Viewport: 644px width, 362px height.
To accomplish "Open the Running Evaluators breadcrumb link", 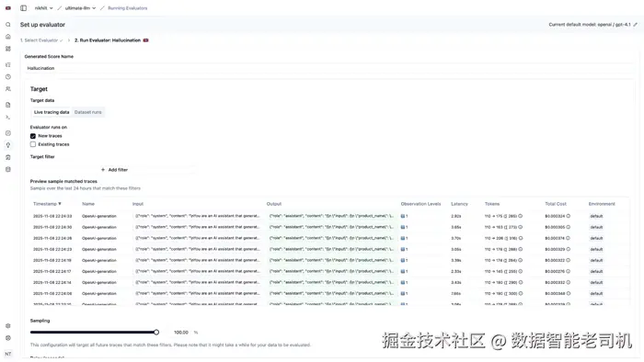I will click(127, 7).
